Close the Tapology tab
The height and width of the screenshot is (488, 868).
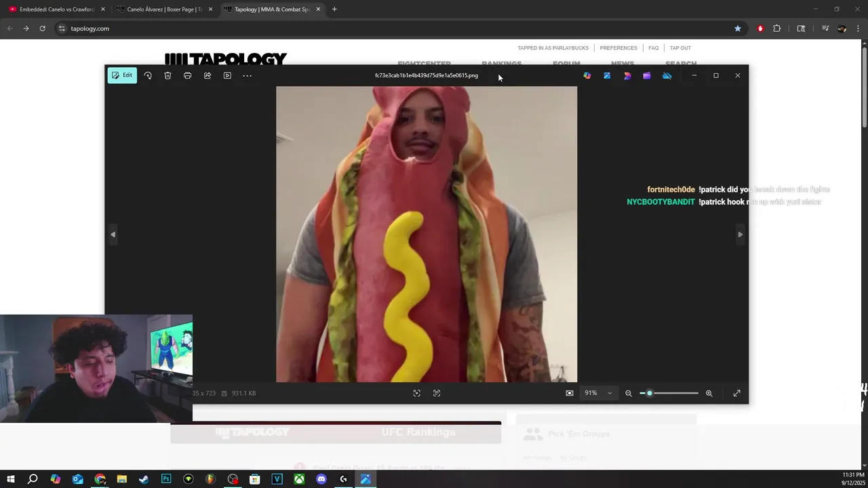[x=318, y=9]
